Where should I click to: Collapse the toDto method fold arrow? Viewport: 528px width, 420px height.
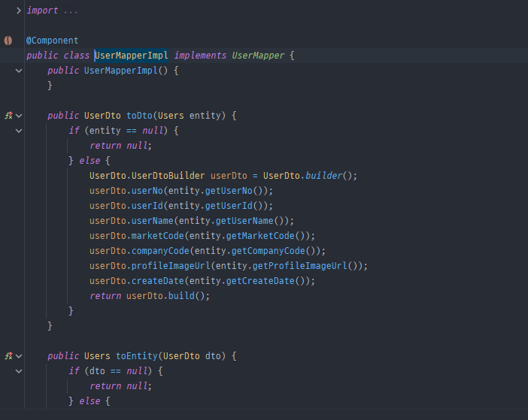point(19,116)
